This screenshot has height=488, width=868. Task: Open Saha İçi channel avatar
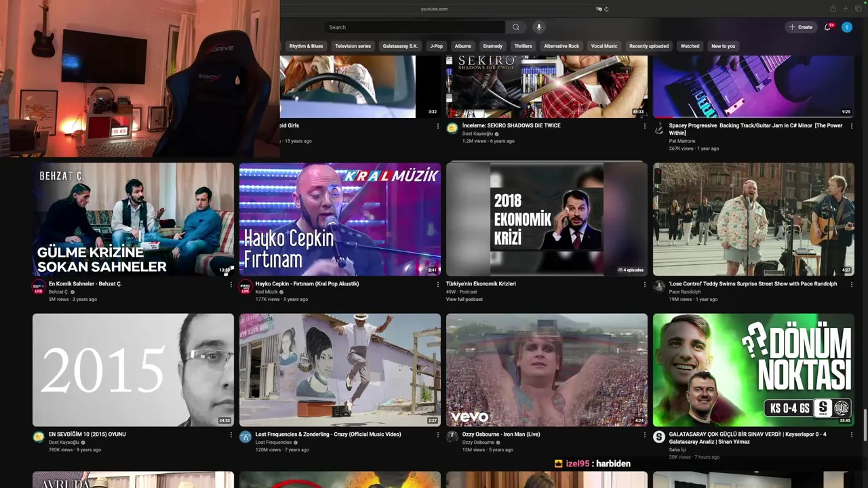click(659, 437)
